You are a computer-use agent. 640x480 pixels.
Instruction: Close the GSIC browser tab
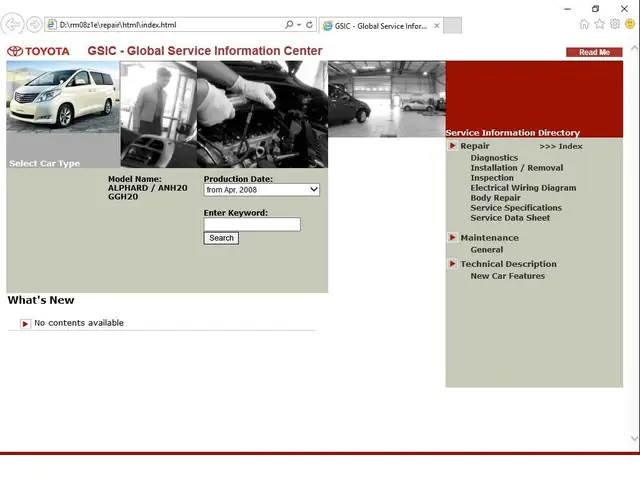click(x=437, y=26)
